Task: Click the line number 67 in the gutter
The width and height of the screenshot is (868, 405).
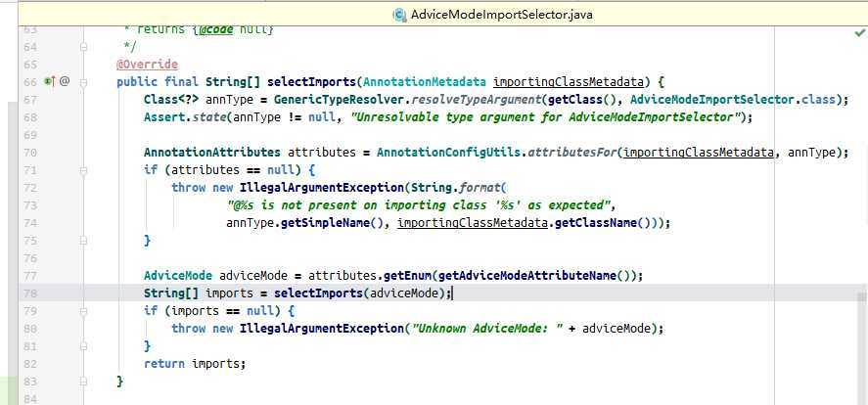Action: (30, 100)
